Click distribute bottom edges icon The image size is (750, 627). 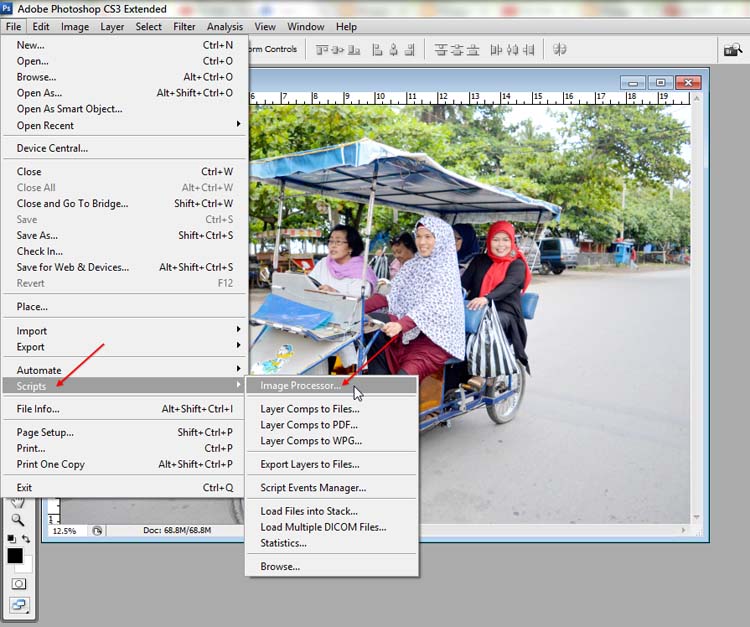pos(473,49)
